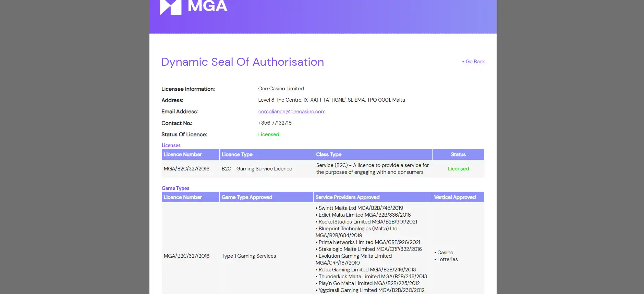
Task: Click the Game Types section title
Action: 175,188
